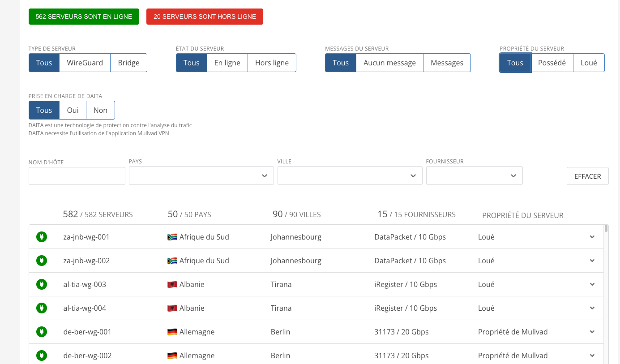Click the green plug icon for za-jnb-wg-002

(42, 261)
